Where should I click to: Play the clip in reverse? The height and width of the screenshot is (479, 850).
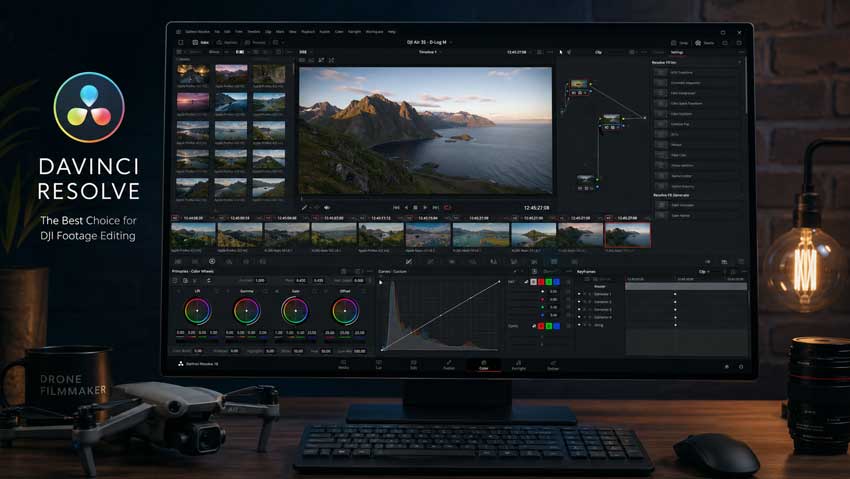tap(406, 208)
